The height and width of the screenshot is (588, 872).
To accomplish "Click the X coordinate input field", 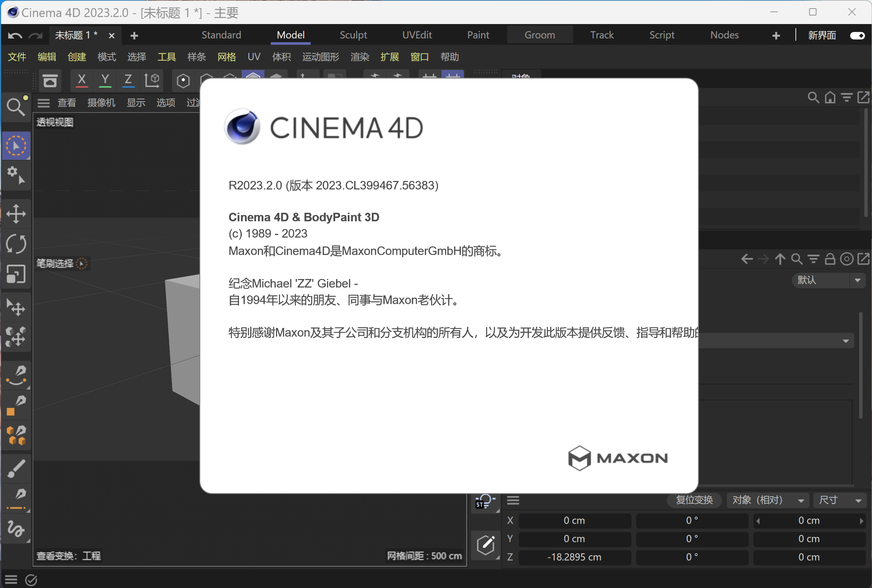I will [x=574, y=520].
